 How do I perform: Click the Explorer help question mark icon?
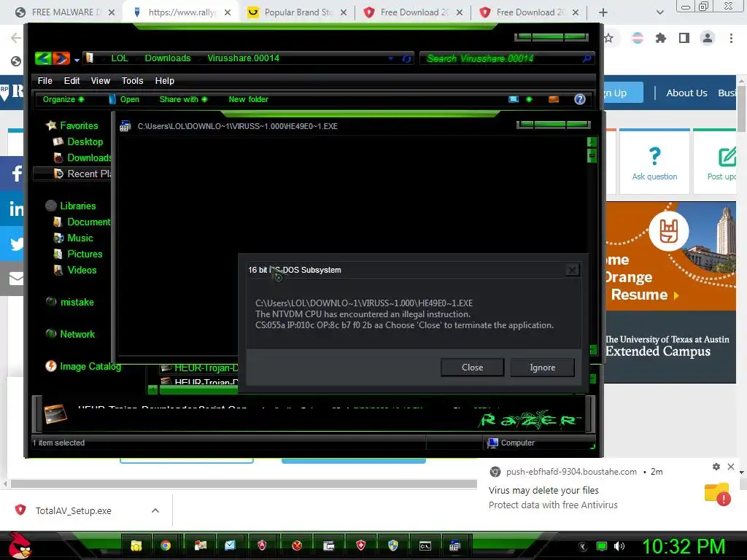click(x=580, y=99)
